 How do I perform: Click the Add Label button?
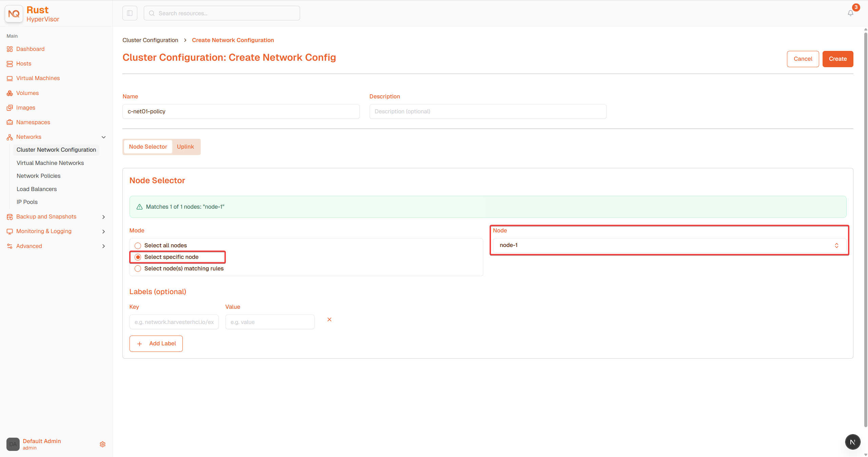156,344
